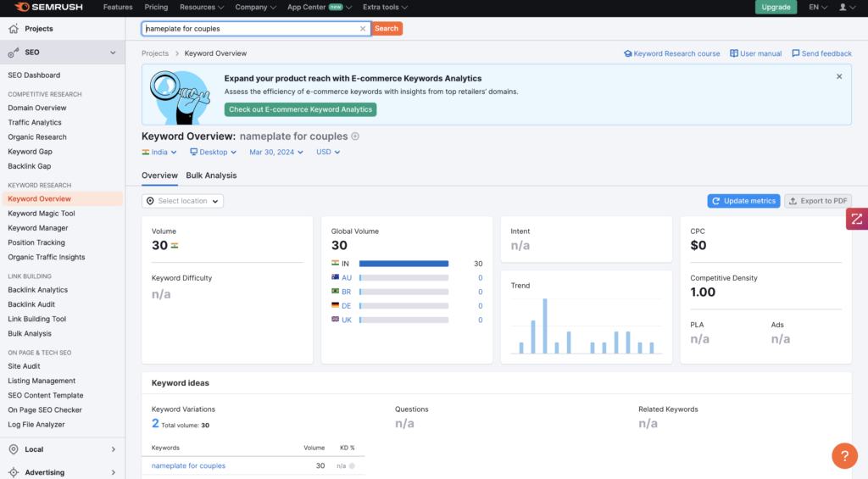
Task: Open SEO Dashboard in sidebar
Action: point(34,75)
